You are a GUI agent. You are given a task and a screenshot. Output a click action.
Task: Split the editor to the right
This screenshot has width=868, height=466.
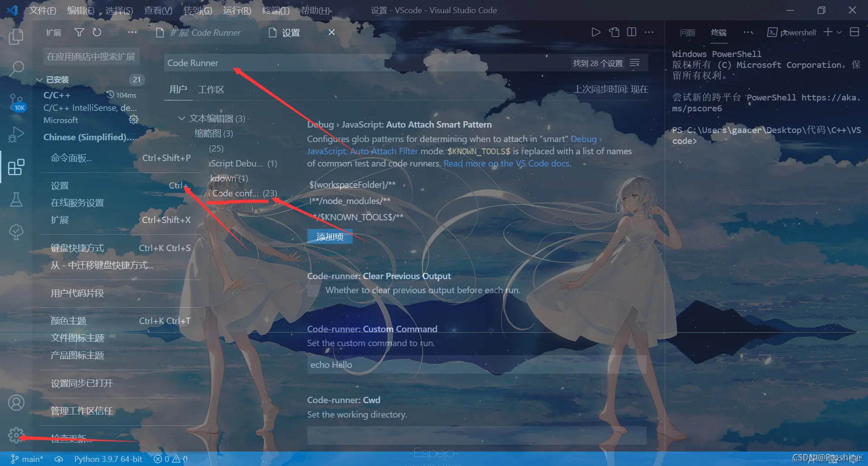pyautogui.click(x=632, y=32)
